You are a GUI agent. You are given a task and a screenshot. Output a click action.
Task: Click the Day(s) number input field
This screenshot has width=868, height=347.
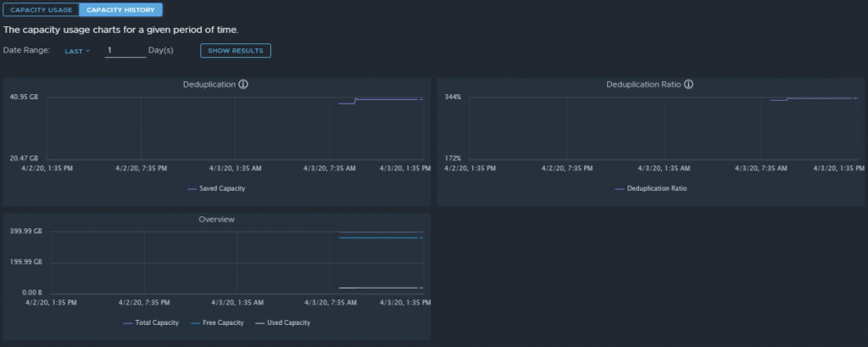[x=125, y=50]
